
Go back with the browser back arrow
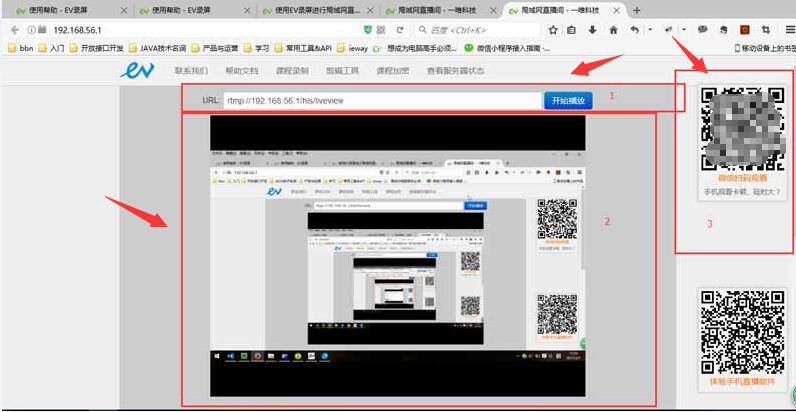tap(15, 30)
